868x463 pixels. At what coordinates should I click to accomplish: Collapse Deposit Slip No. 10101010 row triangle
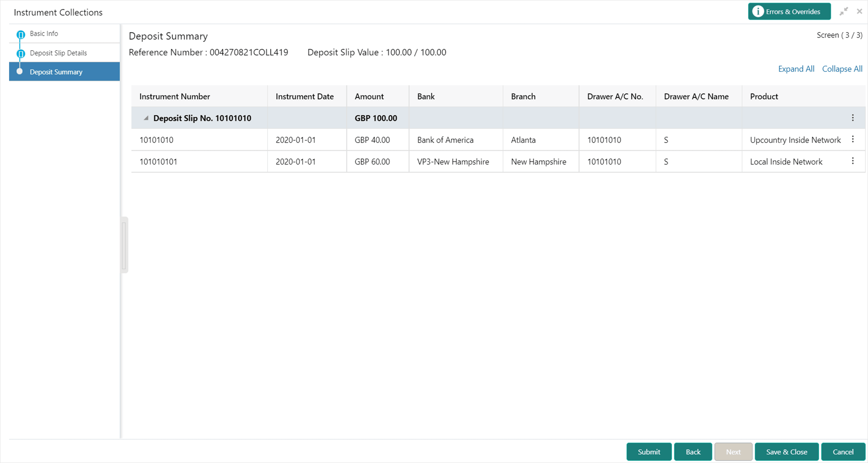[x=146, y=118]
